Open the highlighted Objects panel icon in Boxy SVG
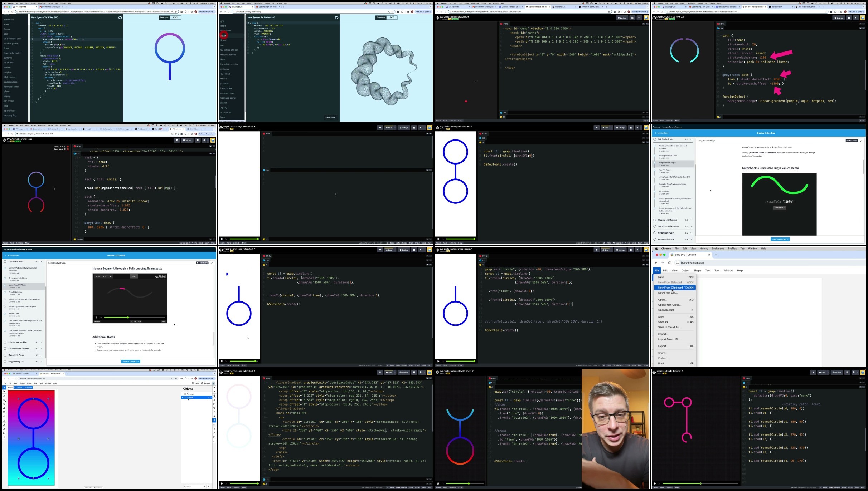 point(214,420)
